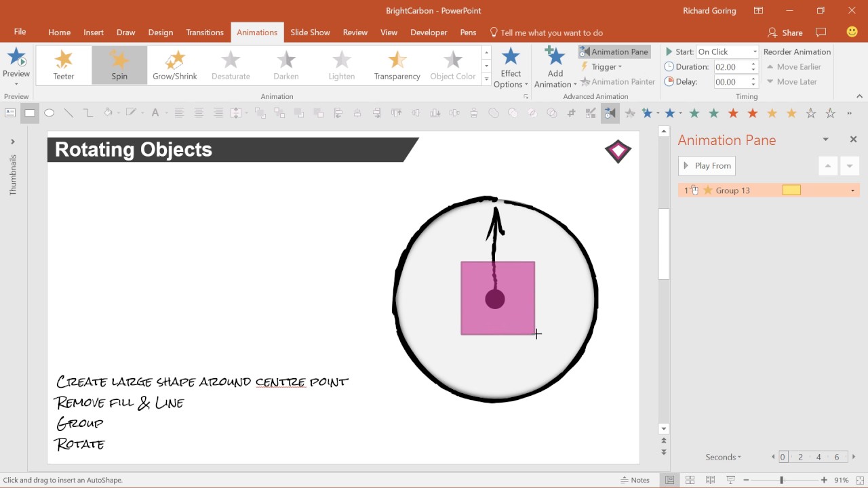
Task: Click the Group 13 yellow timing bar
Action: [x=791, y=190]
